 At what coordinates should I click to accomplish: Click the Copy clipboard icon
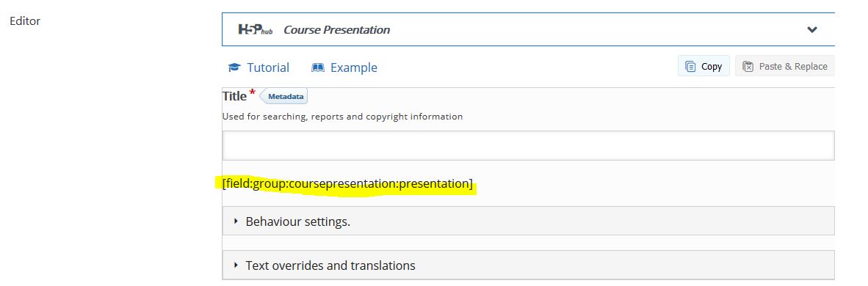tap(690, 67)
